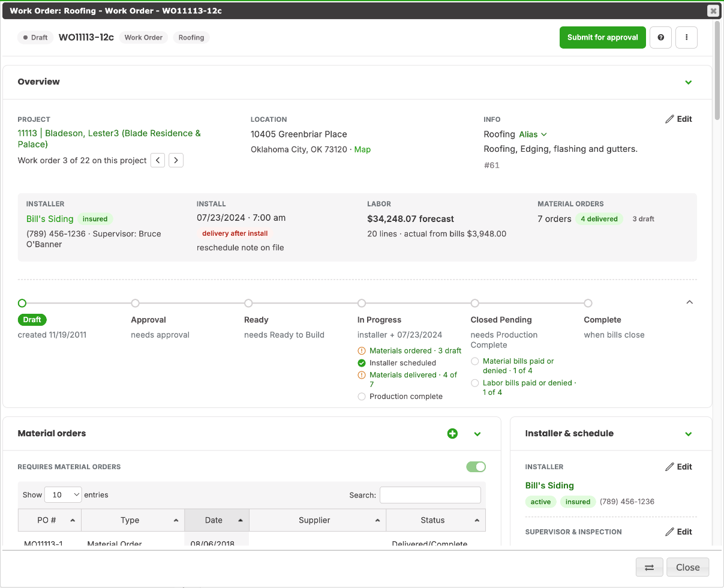Click Submit for approval button

pyautogui.click(x=603, y=37)
